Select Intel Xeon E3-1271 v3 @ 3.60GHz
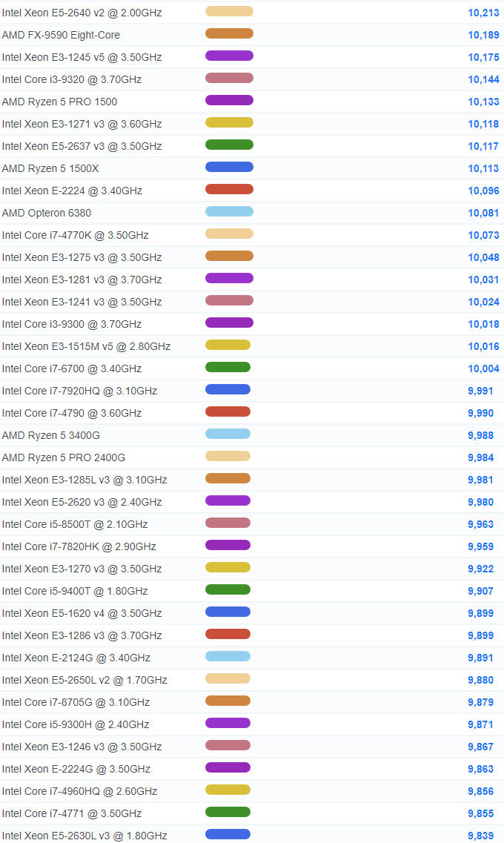 coord(82,124)
